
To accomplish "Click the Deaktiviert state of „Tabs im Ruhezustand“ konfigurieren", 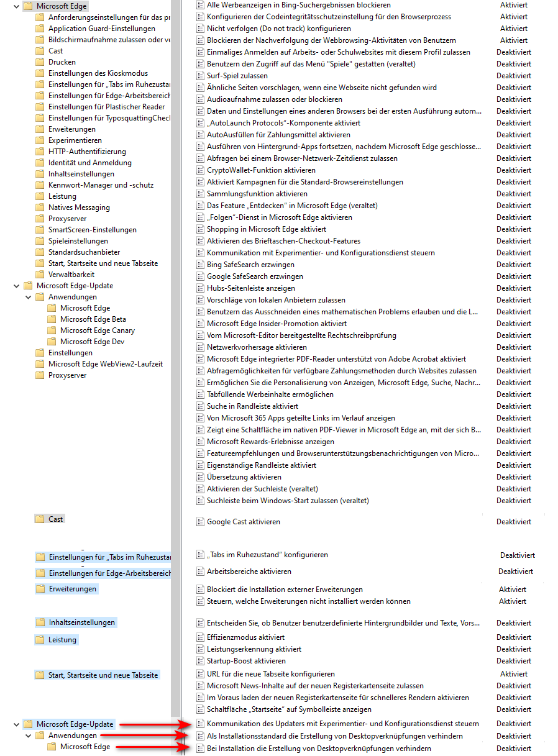I will [518, 555].
